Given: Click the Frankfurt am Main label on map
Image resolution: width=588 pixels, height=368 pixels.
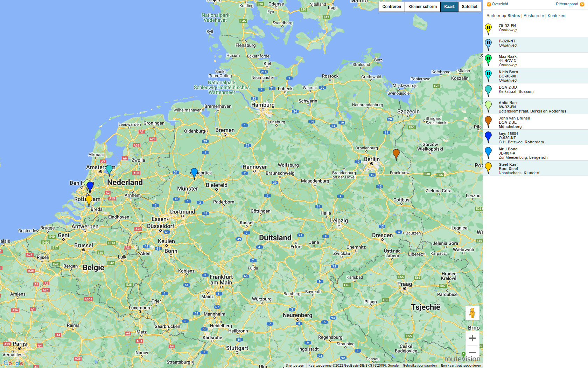Looking at the screenshot, I should pos(221,280).
